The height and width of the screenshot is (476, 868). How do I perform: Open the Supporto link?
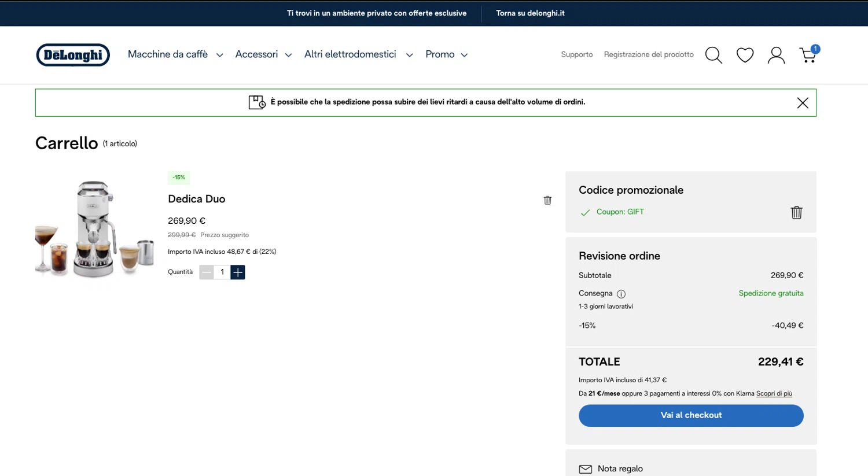tap(577, 54)
